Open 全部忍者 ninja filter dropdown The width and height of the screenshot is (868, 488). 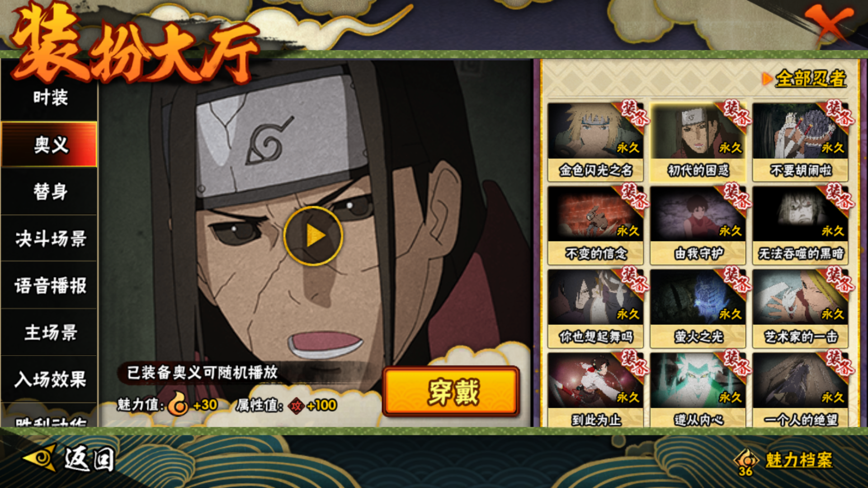[805, 79]
